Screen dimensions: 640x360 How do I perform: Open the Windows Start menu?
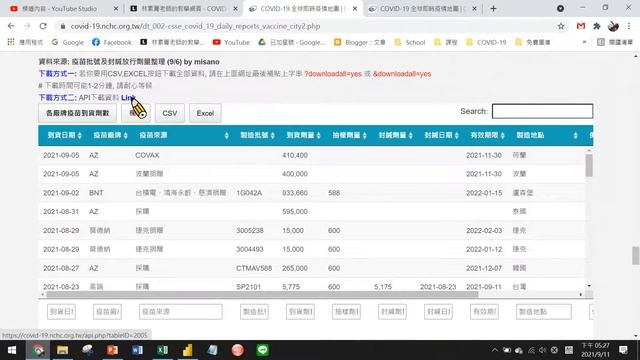[12, 350]
